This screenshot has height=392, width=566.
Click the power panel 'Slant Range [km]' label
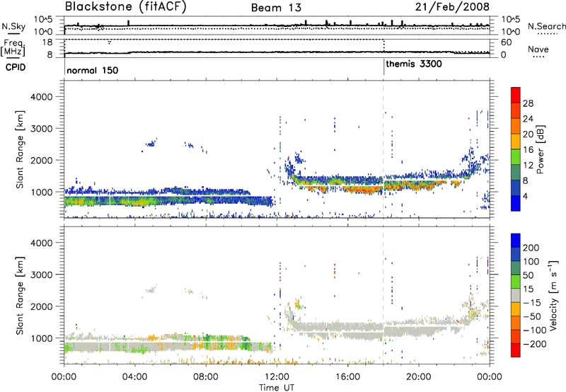[20, 149]
